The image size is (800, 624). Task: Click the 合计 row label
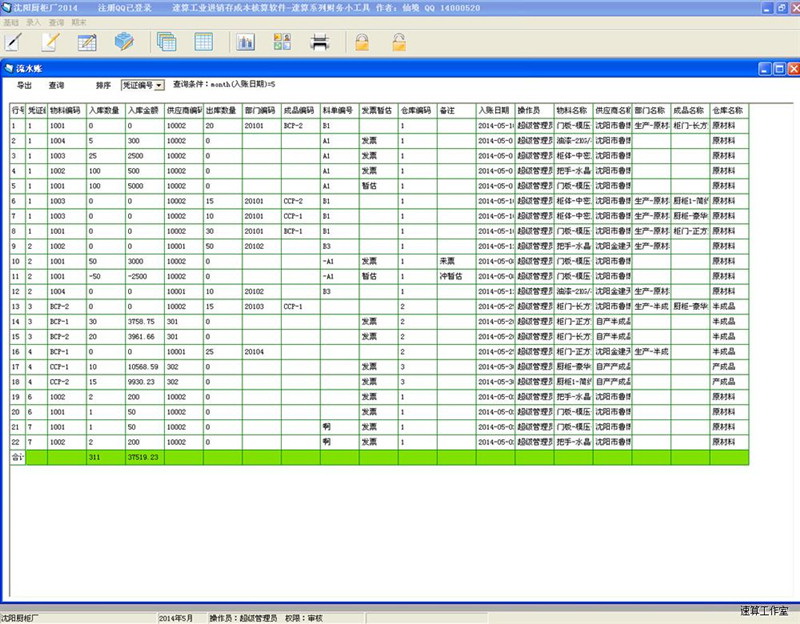point(17,457)
